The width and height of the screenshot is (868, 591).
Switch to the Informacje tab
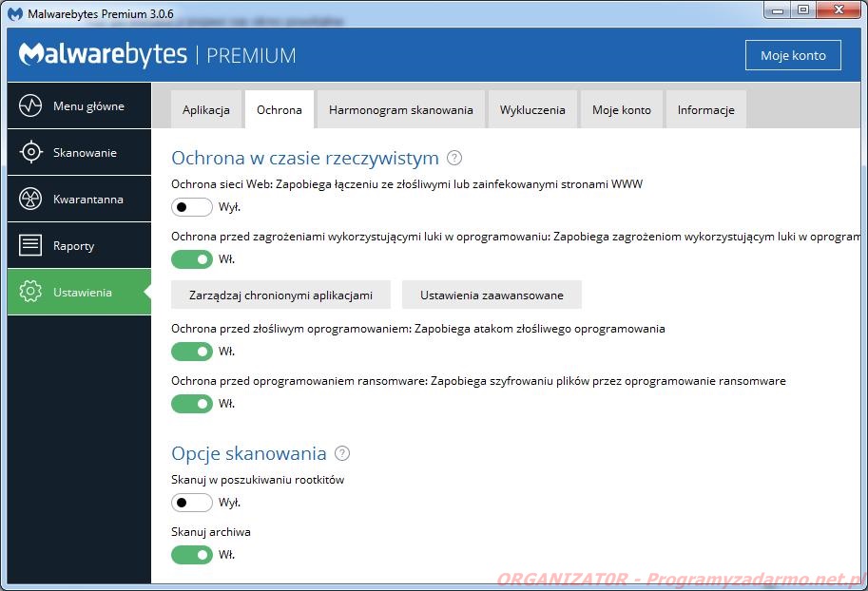point(705,109)
